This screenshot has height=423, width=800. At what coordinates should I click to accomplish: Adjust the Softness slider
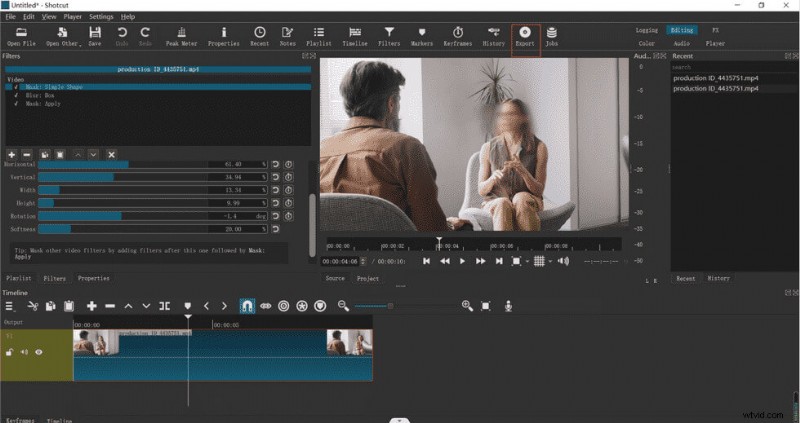(x=153, y=230)
